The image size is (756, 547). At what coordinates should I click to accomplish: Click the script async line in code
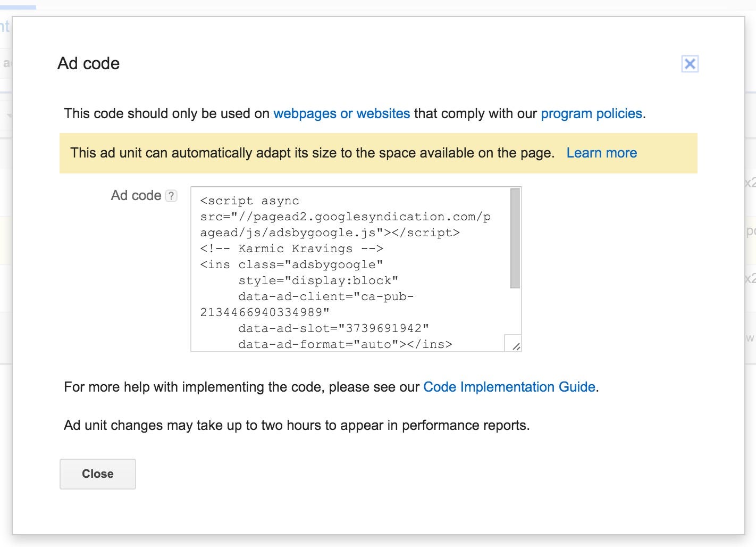[x=249, y=201]
